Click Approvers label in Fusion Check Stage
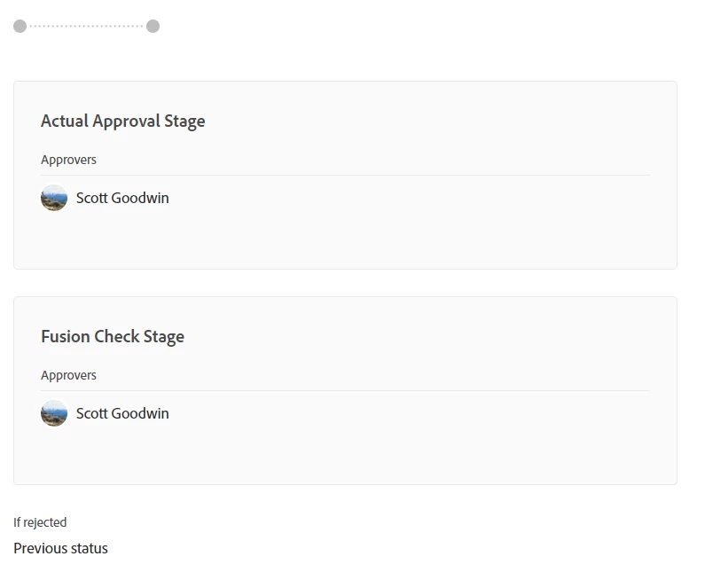Image resolution: width=728 pixels, height=572 pixels. point(68,375)
